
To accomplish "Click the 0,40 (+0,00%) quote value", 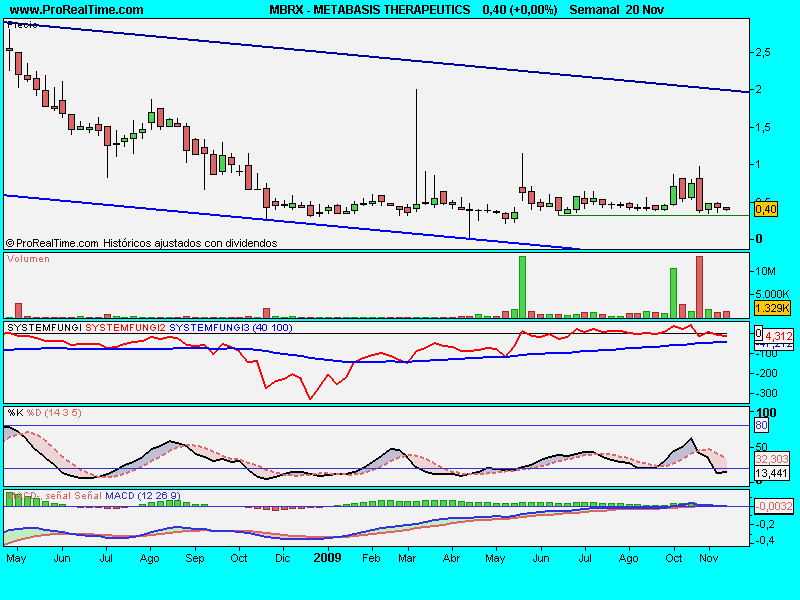I will [520, 10].
